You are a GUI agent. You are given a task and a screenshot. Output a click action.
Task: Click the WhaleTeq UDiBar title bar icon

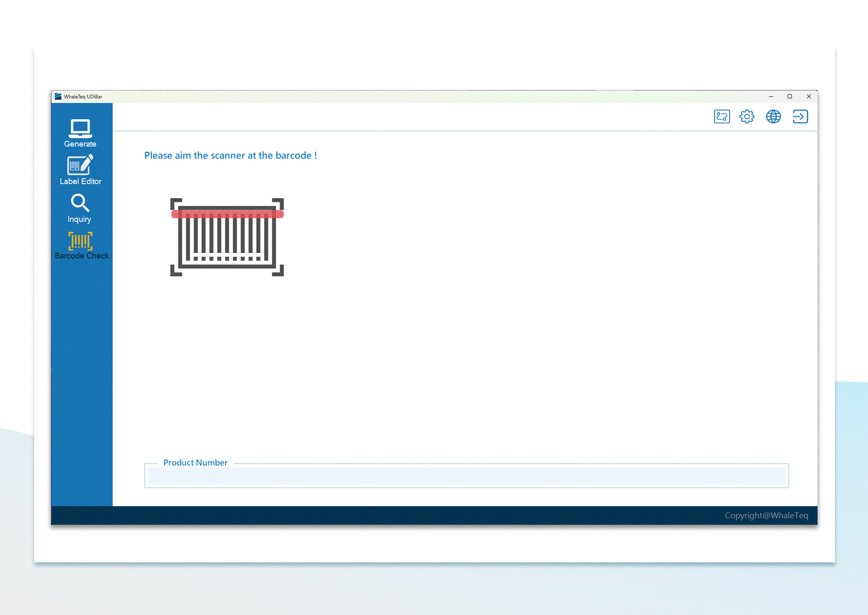click(x=58, y=97)
